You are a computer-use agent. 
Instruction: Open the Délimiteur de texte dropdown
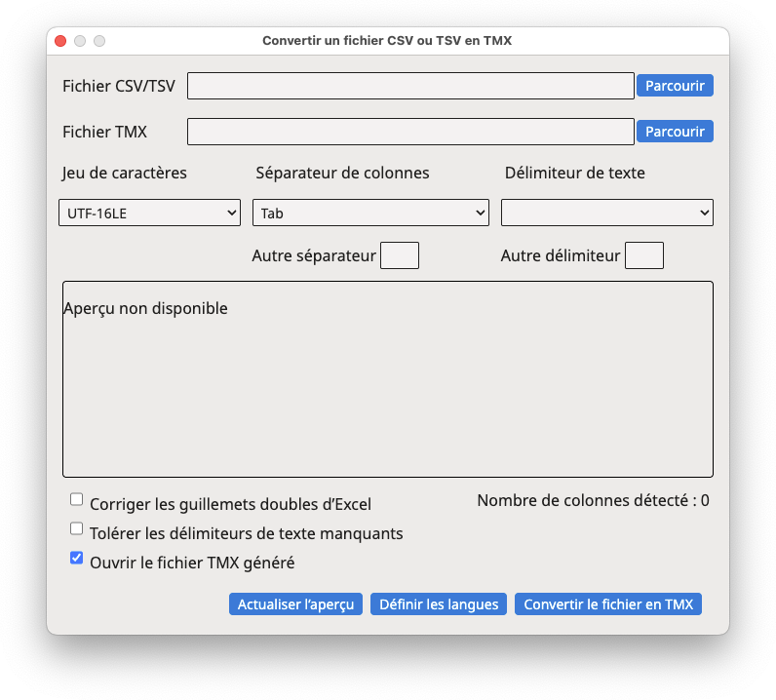click(x=606, y=213)
